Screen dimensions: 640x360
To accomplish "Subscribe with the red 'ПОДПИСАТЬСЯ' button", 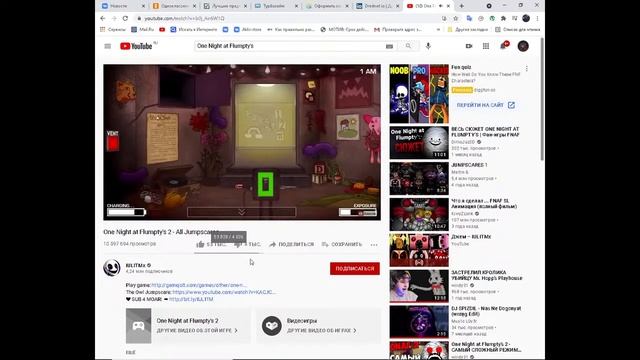I will pos(355,269).
